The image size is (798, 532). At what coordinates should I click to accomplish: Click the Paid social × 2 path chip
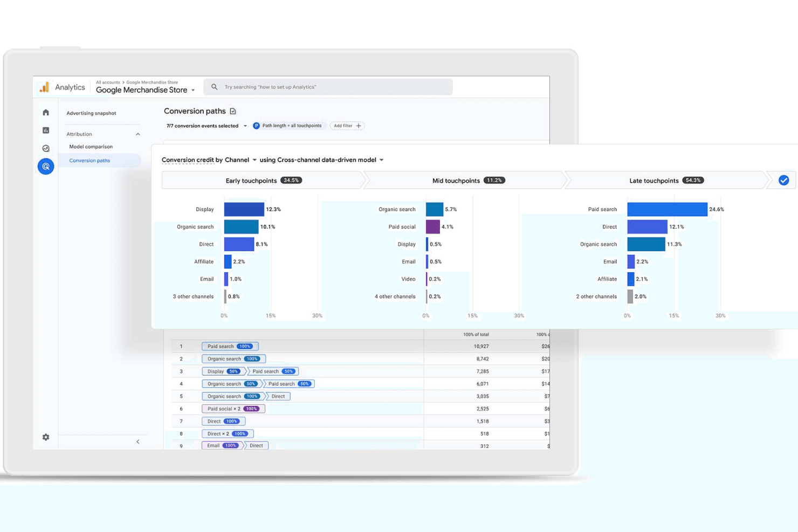pyautogui.click(x=233, y=409)
